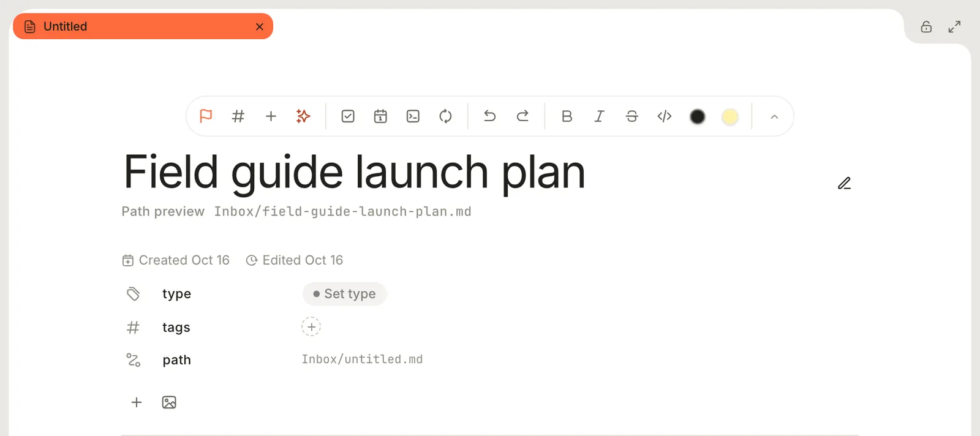
Task: Apply inline code formatting
Action: tap(665, 116)
